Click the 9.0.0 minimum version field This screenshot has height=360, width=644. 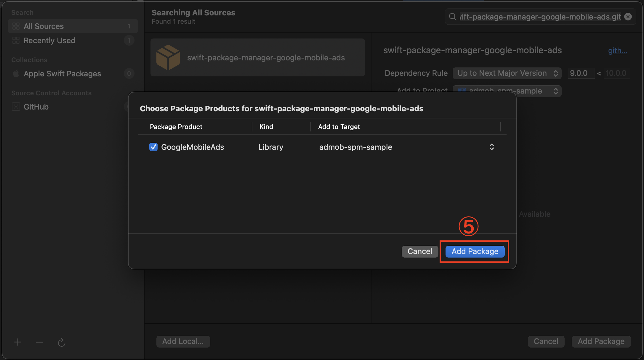click(x=581, y=73)
